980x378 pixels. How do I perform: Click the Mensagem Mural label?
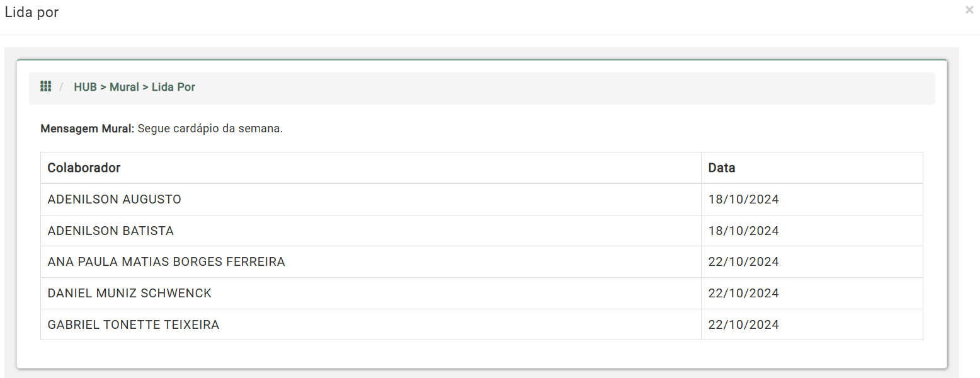coord(88,129)
